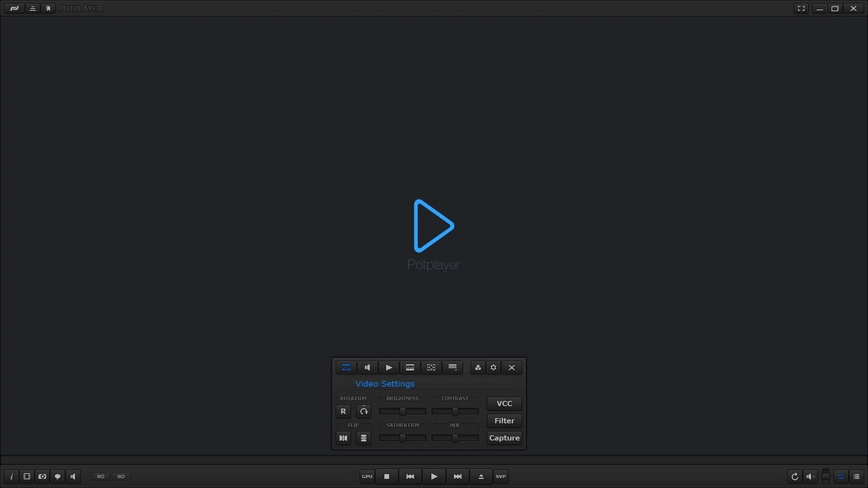Open the playlist icon at bottom right
This screenshot has height=488, width=868.
(856, 476)
